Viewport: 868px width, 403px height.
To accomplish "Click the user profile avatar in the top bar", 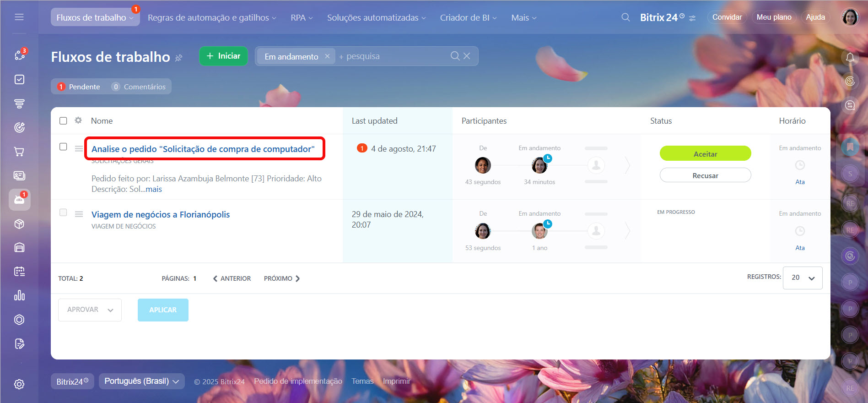I will (x=850, y=17).
